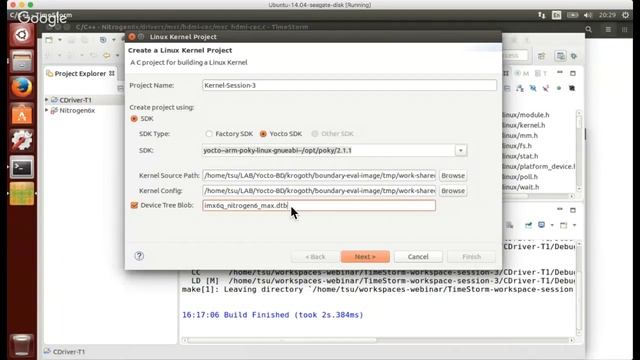The width and height of the screenshot is (640, 360).
Task: Open the Ubuntu Dash launcher icon
Action: [22, 35]
